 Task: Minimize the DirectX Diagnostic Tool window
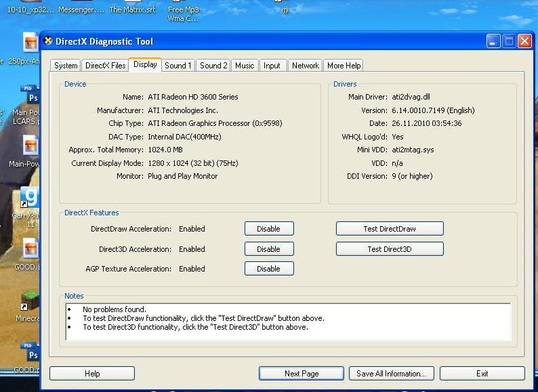click(x=493, y=41)
